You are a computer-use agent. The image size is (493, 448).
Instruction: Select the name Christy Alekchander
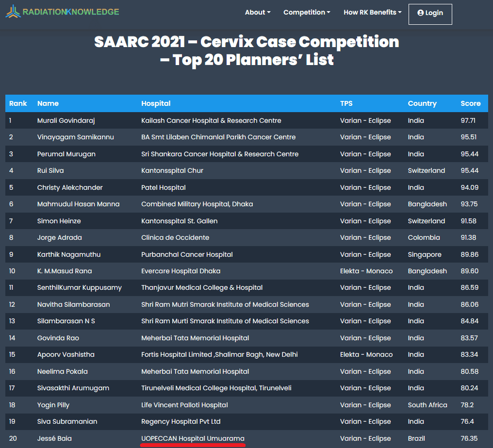coord(70,187)
